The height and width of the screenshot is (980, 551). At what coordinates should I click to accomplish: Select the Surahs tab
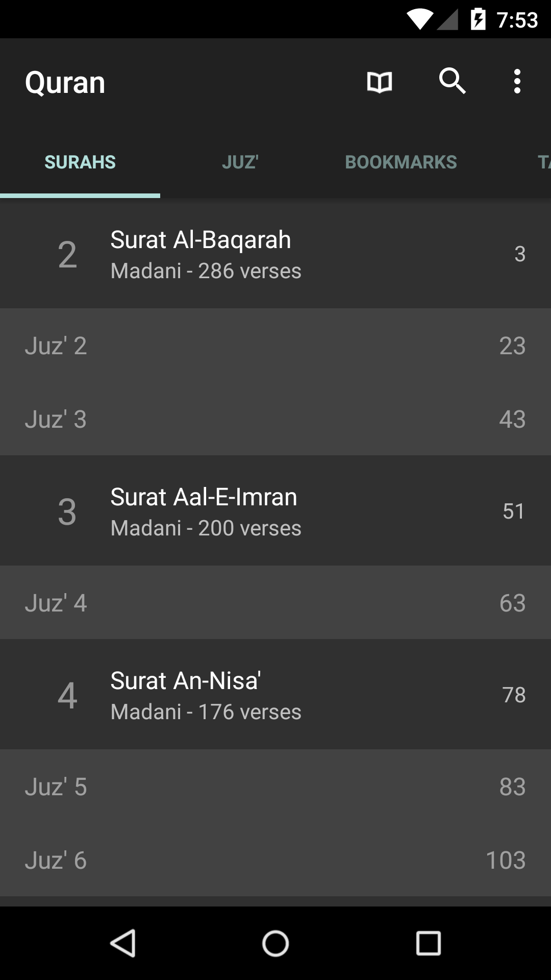click(80, 162)
